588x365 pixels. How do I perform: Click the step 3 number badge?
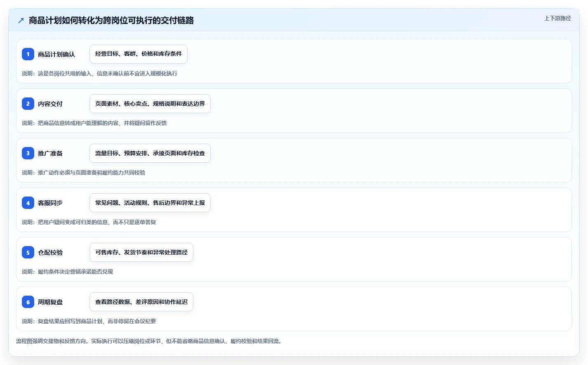point(28,153)
